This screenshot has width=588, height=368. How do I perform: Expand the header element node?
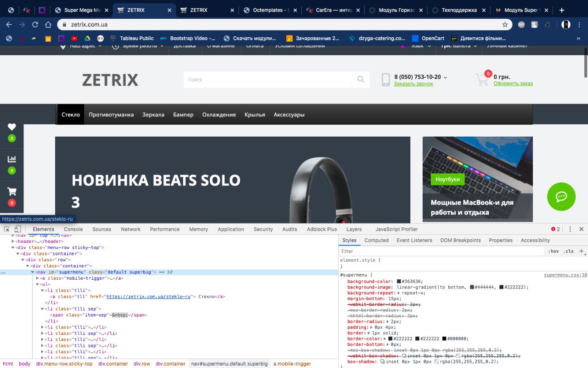tap(13, 241)
